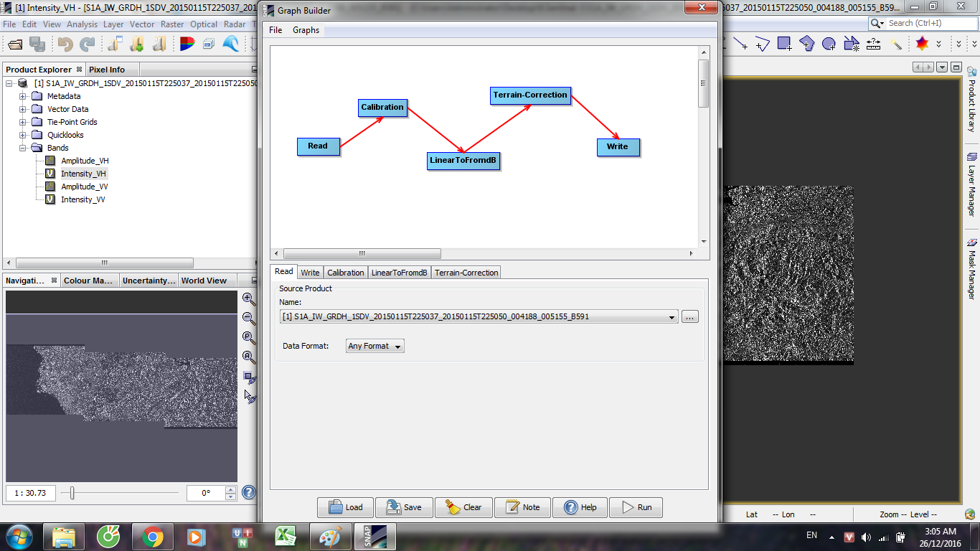Screen dimensions: 980x551
Task: Select the Intensity_VV band
Action: (x=83, y=199)
